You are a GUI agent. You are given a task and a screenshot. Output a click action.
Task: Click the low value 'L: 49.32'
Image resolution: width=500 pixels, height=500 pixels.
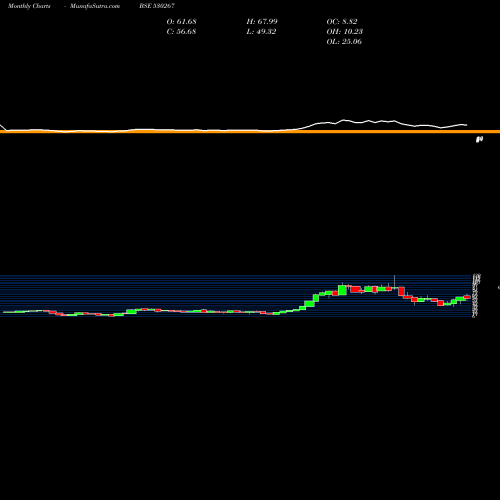[261, 31]
